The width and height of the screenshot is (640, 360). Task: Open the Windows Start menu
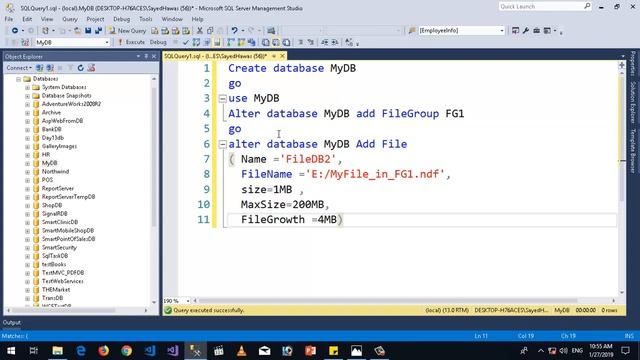11,351
